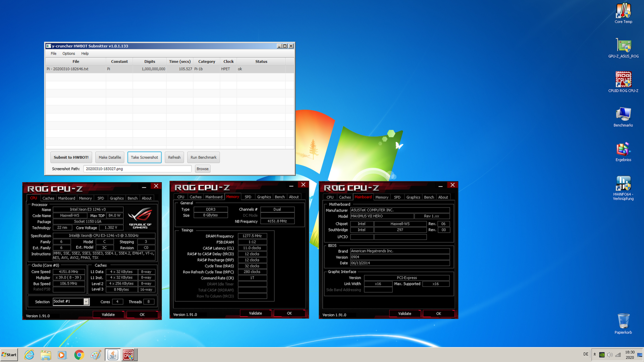This screenshot has height=362, width=644.
Task: Click Validate in left CPU-Z window
Action: (108, 315)
